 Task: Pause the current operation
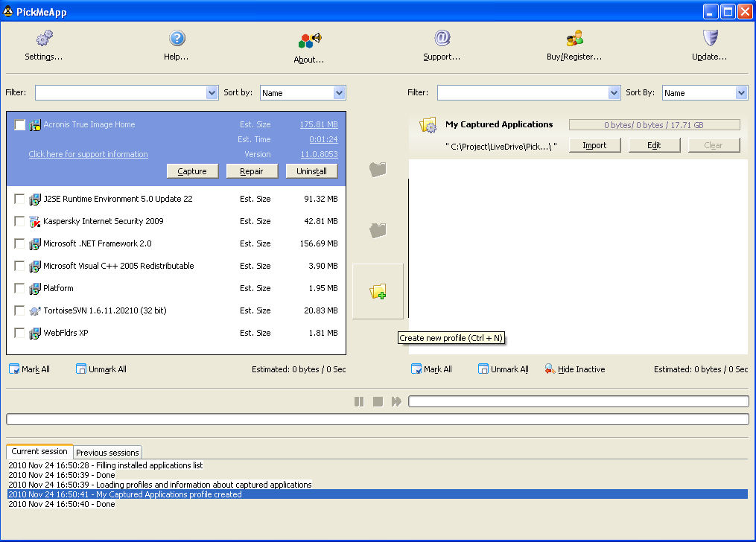359,401
